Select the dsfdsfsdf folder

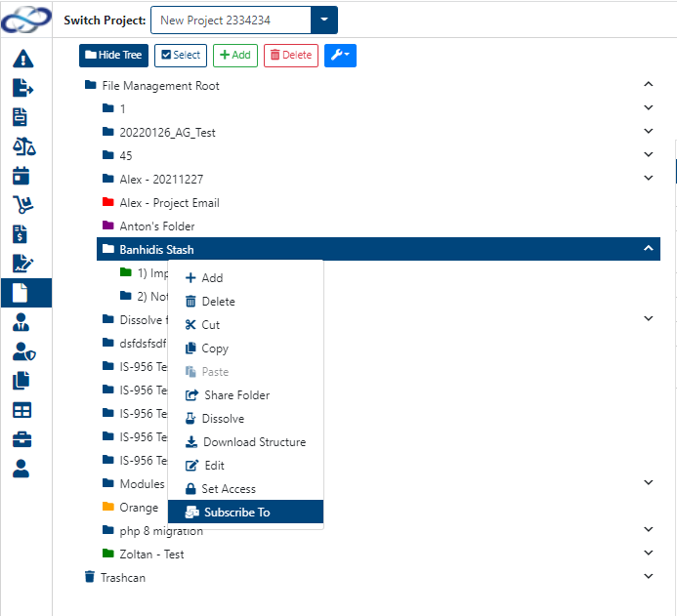click(143, 344)
